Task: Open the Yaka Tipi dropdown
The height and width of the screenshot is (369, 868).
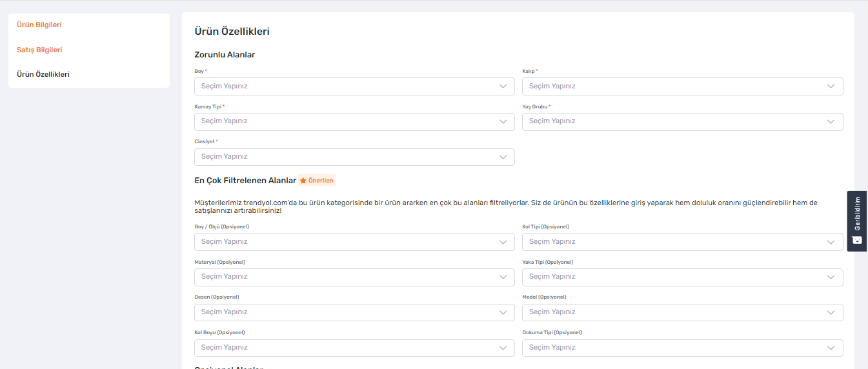Action: point(682,277)
